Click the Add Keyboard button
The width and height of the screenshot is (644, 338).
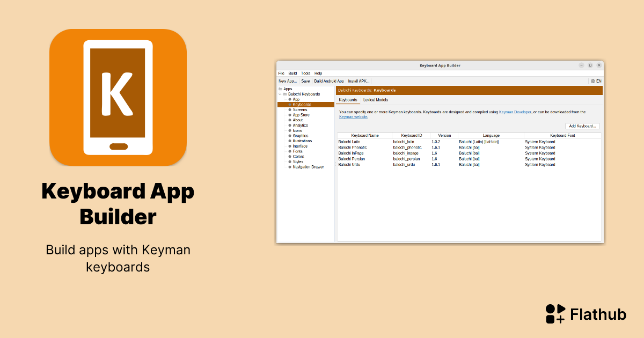tap(583, 126)
